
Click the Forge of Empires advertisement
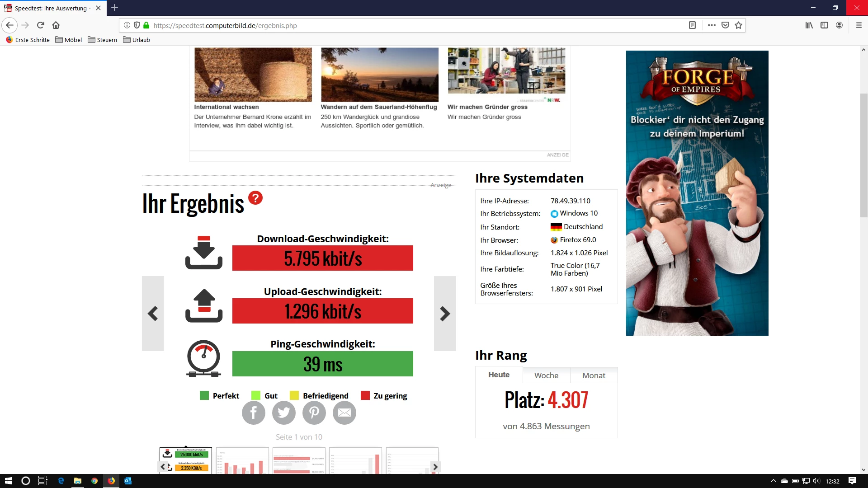697,193
